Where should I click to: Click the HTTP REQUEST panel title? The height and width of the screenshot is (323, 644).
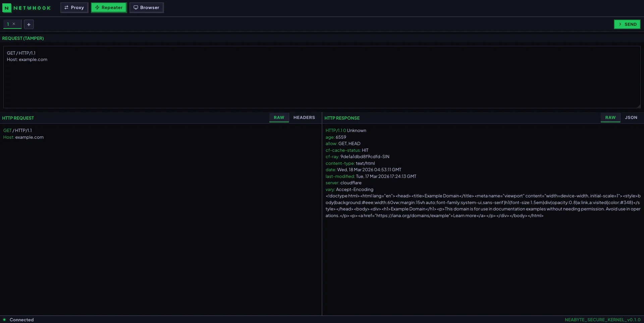(x=18, y=118)
